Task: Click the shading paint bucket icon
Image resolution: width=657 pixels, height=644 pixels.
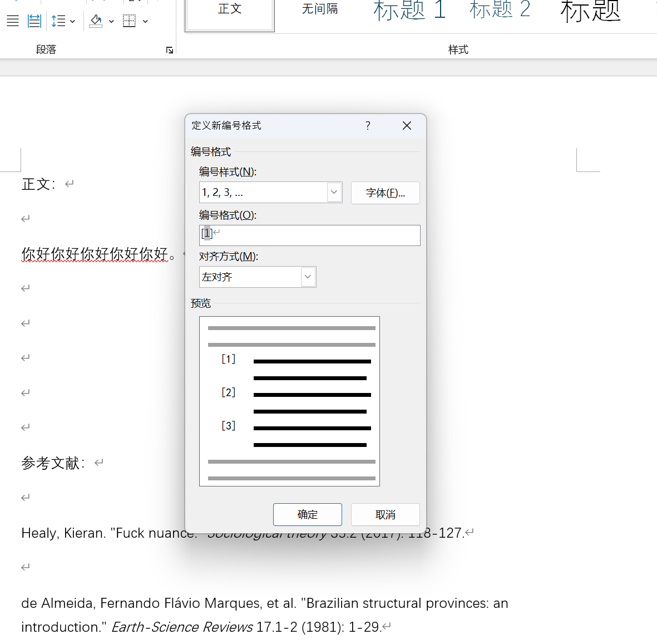Action: [96, 21]
